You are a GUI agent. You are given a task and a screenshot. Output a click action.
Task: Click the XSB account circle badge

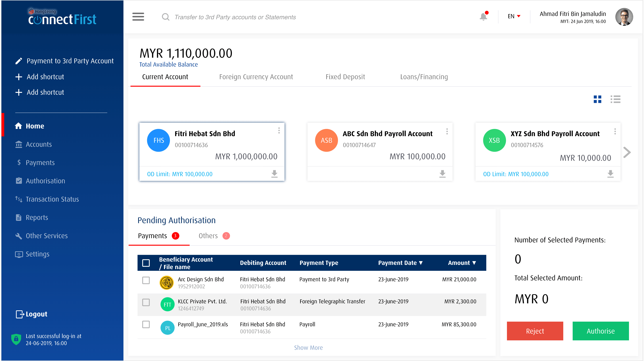494,140
